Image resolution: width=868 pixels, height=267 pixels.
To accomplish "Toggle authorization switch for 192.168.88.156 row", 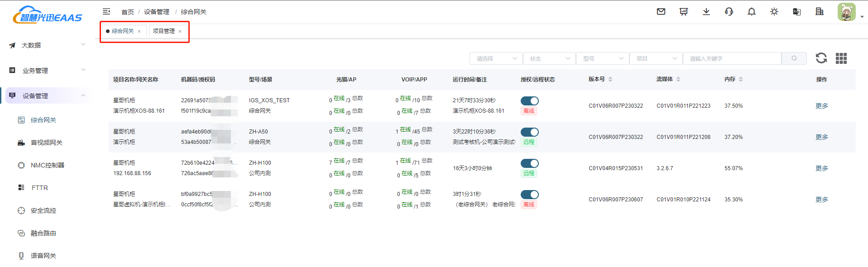I will coord(529,163).
